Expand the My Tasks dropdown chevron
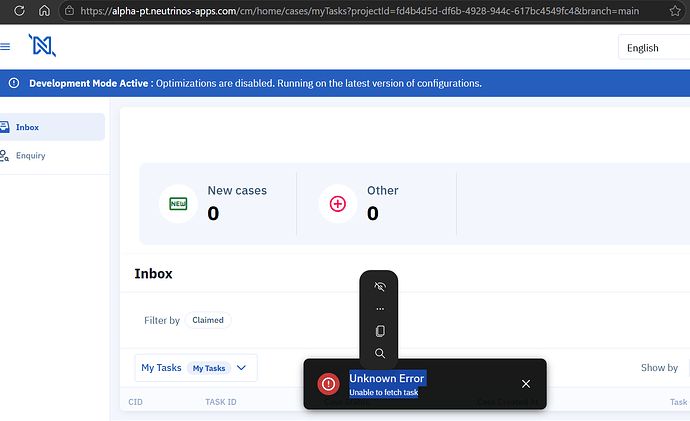690x421 pixels. pyautogui.click(x=241, y=368)
